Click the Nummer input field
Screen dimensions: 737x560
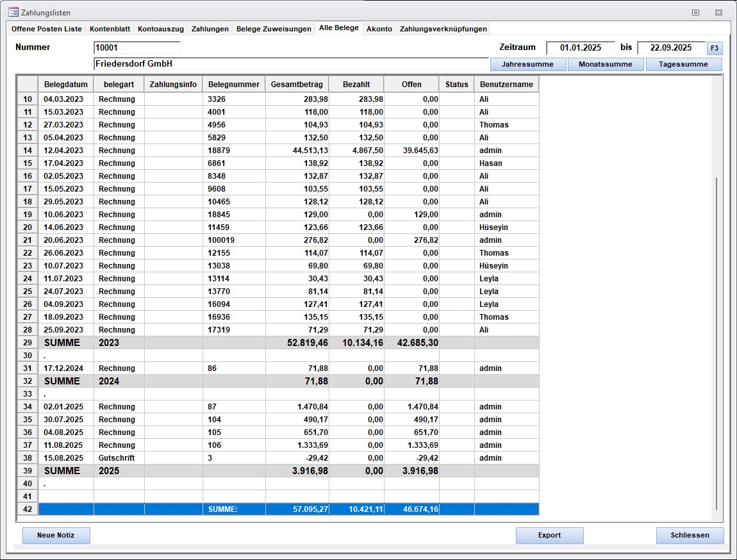point(137,47)
